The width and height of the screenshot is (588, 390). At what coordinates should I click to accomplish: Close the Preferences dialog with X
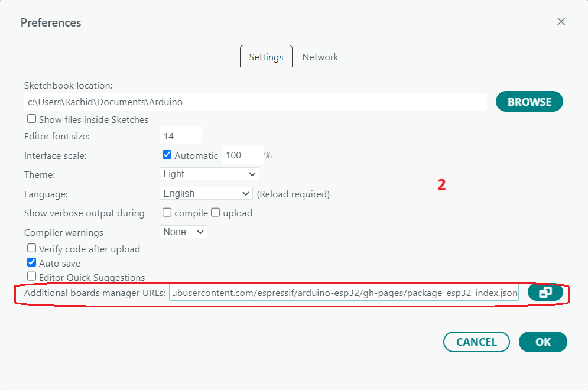(561, 22)
